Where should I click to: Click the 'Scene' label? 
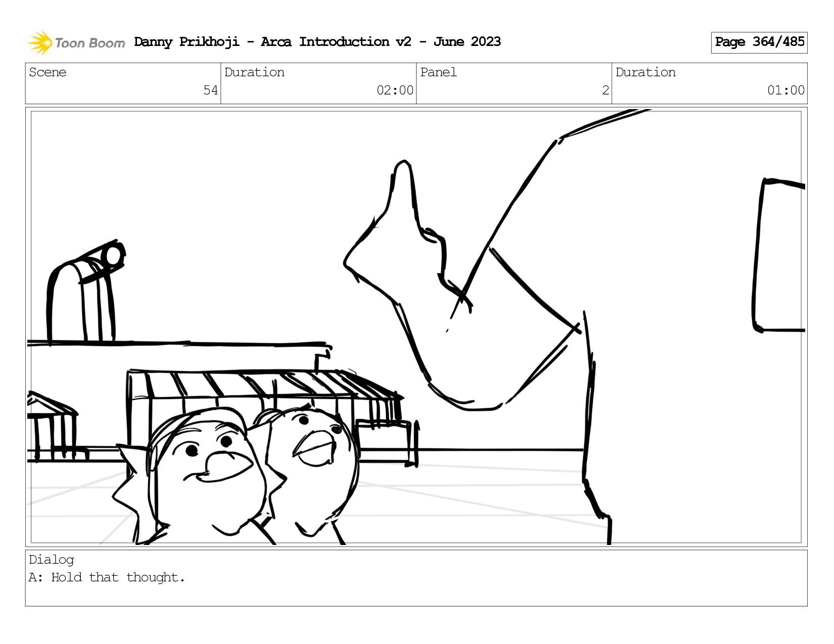point(48,72)
